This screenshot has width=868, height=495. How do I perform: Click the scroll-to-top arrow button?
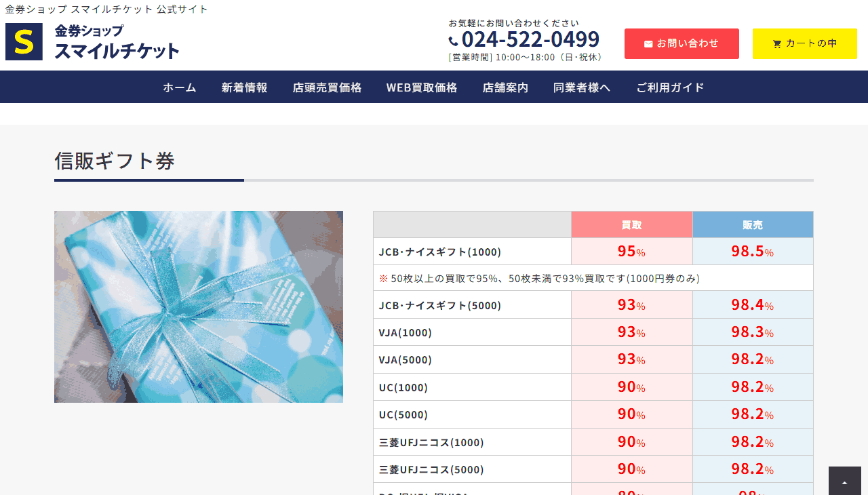845,481
